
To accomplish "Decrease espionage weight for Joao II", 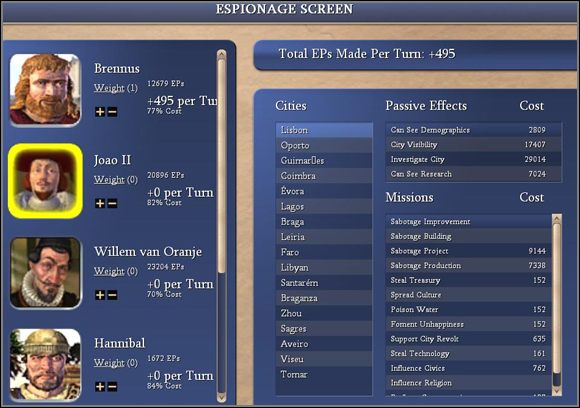I will click(112, 203).
